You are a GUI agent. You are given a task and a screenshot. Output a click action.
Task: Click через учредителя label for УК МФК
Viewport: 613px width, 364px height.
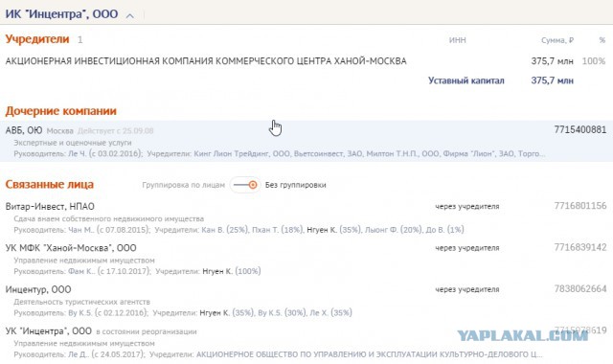click(x=467, y=248)
